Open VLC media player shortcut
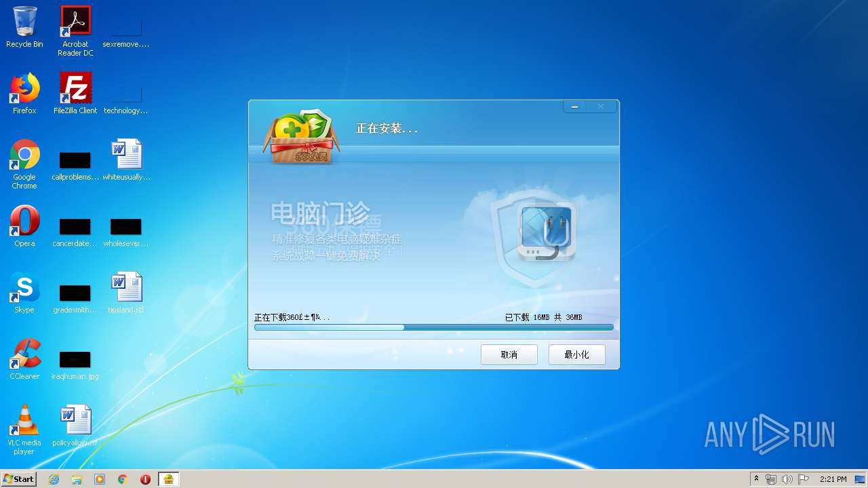 click(24, 430)
